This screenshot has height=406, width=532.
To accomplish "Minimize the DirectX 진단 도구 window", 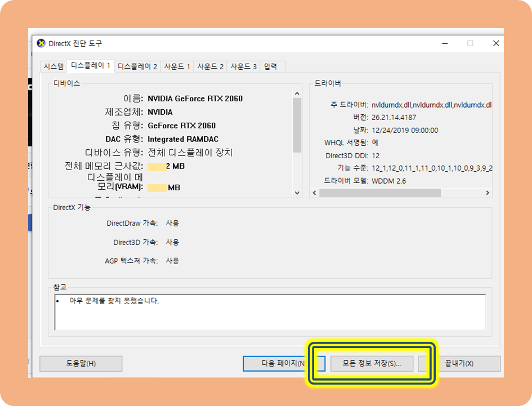I will click(x=445, y=43).
